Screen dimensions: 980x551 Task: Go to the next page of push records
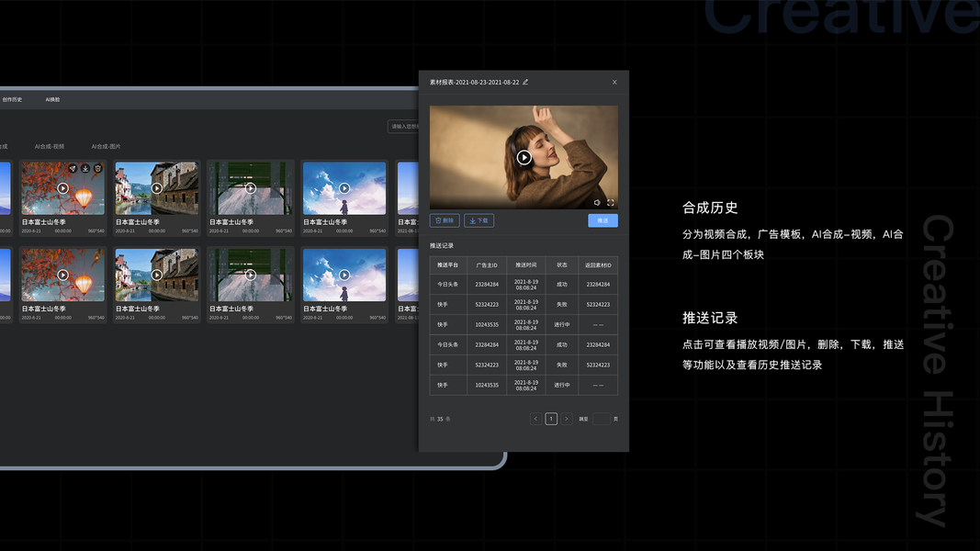coord(567,419)
